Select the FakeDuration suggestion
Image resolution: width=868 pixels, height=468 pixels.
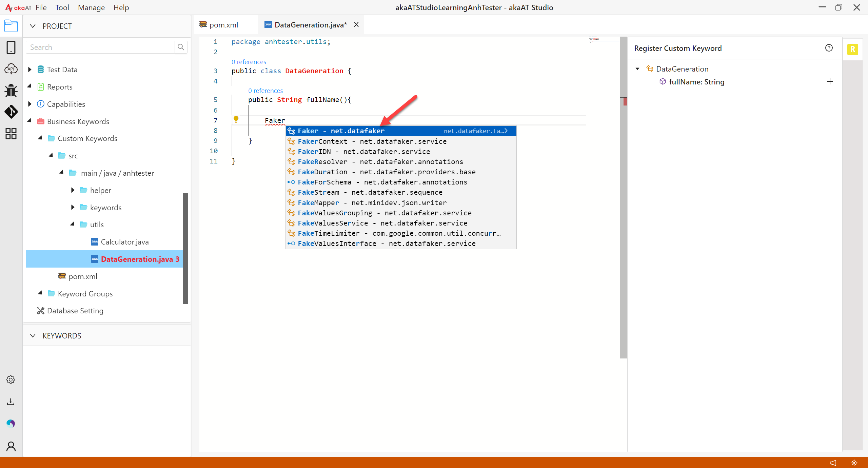[401, 172]
